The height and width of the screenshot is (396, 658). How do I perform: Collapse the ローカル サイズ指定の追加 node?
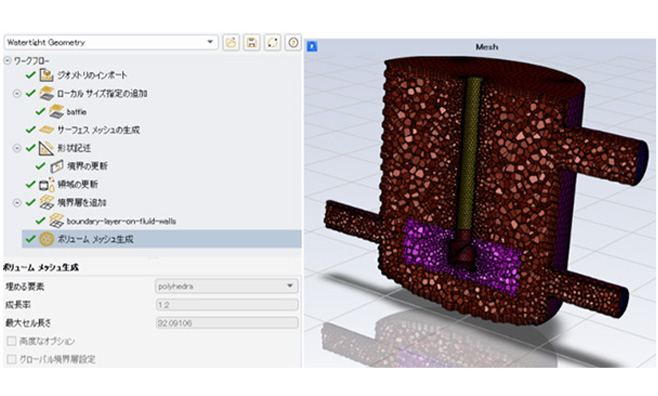[17, 93]
